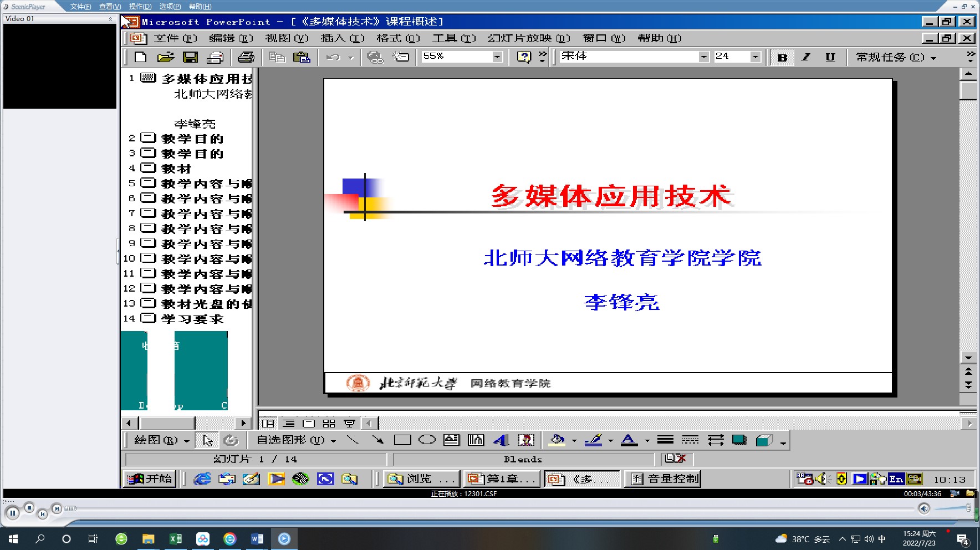This screenshot has width=980, height=550.
Task: Open the 幻灯片放映 menu
Action: (x=529, y=38)
